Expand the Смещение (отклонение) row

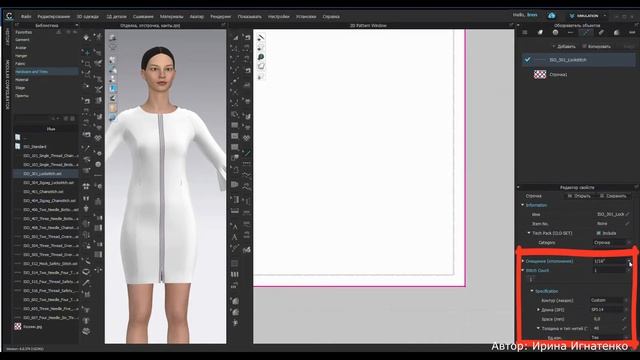pos(523,261)
